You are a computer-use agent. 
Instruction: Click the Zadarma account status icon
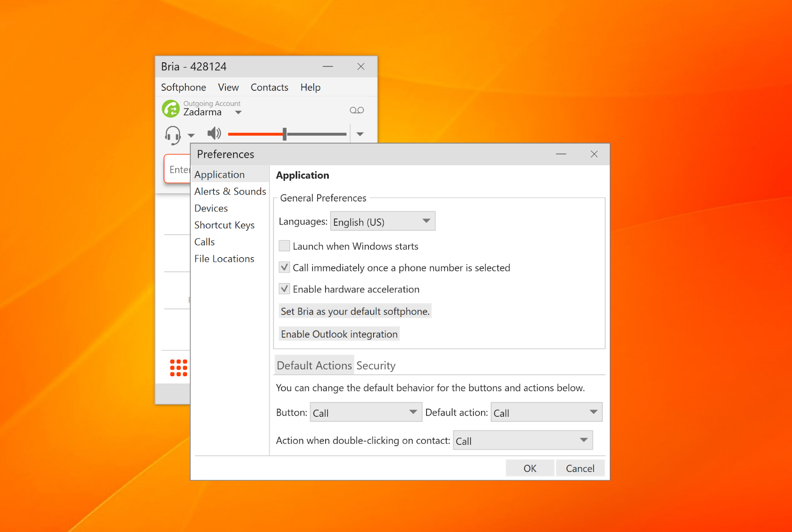click(x=171, y=109)
